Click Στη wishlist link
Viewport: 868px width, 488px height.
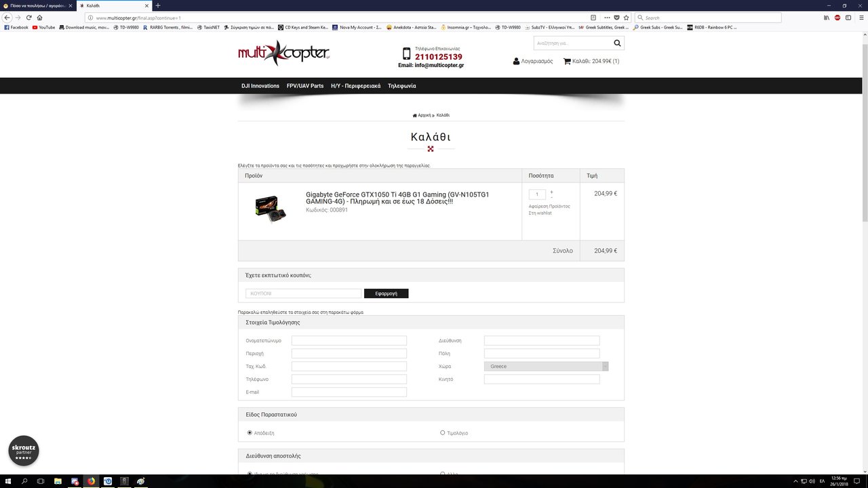540,213
